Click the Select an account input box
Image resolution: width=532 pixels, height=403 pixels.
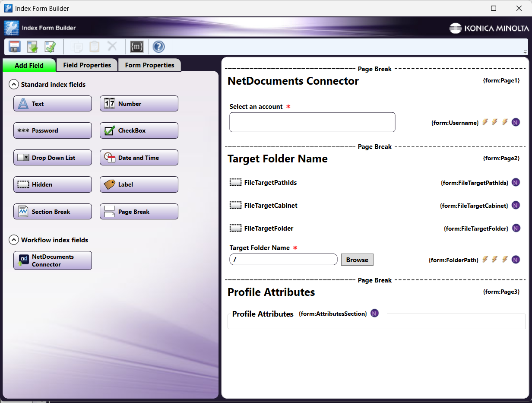tap(312, 122)
